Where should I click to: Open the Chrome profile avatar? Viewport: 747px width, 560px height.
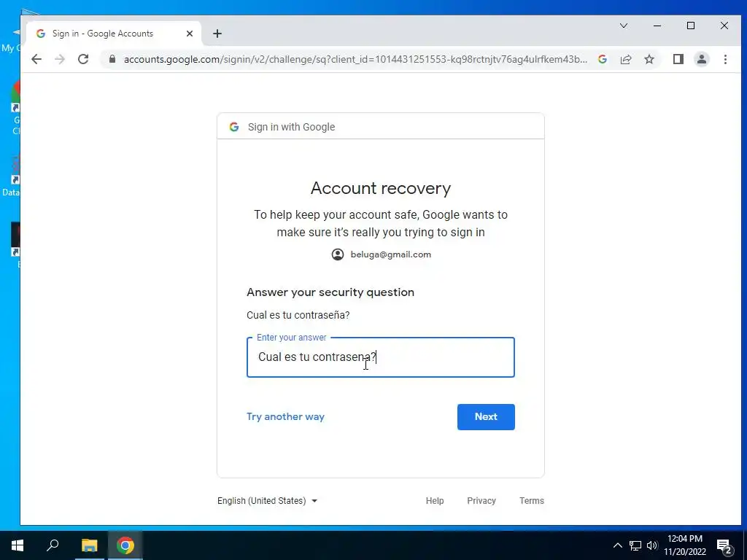[702, 59]
